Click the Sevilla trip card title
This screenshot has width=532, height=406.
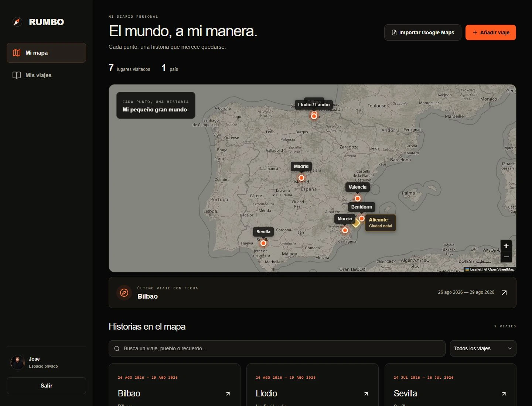(405, 393)
